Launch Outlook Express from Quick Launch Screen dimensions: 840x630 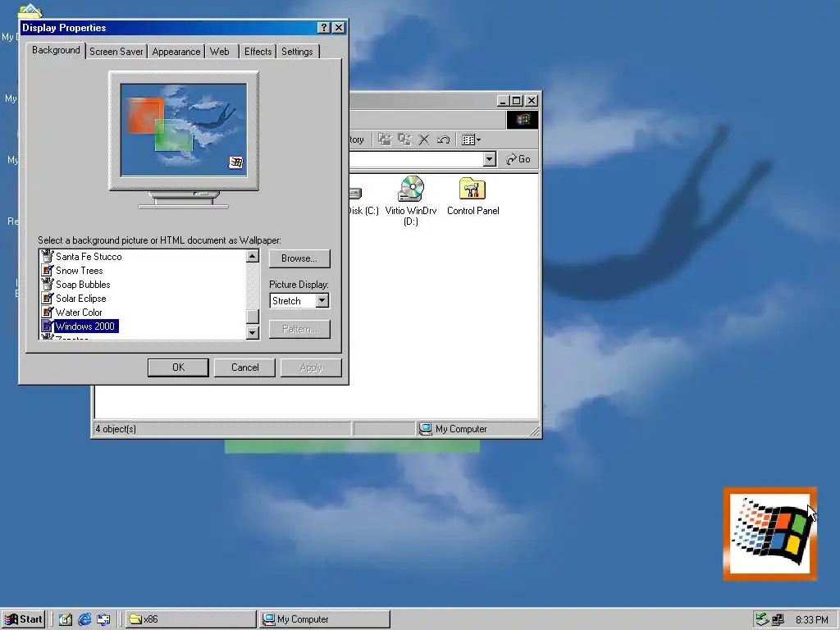click(x=103, y=619)
